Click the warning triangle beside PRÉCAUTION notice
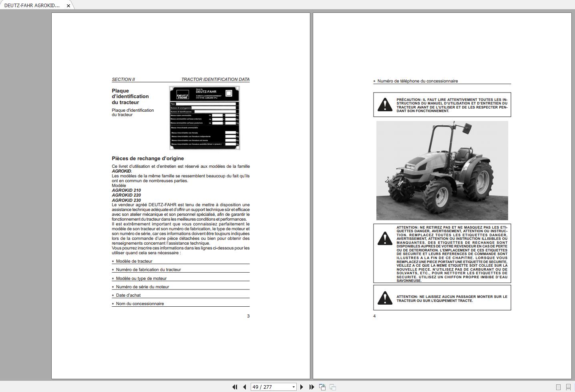 click(x=385, y=105)
